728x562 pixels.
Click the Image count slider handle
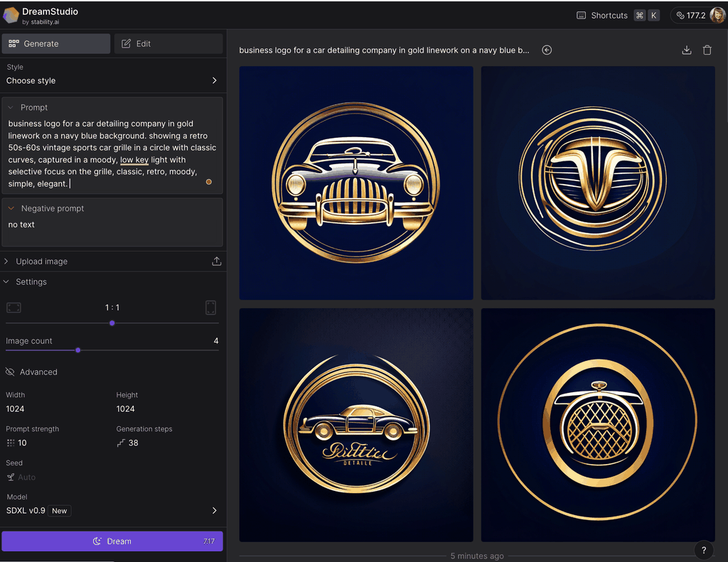click(x=77, y=350)
